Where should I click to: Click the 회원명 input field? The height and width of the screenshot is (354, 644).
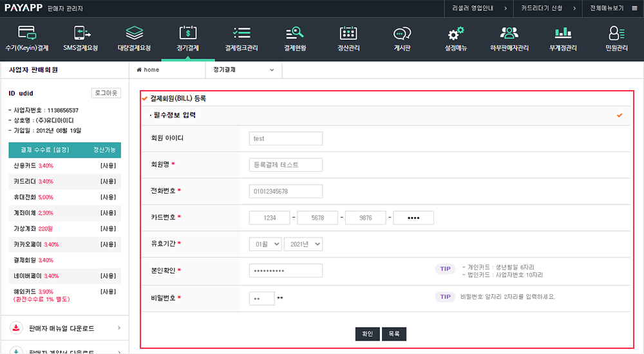(286, 165)
